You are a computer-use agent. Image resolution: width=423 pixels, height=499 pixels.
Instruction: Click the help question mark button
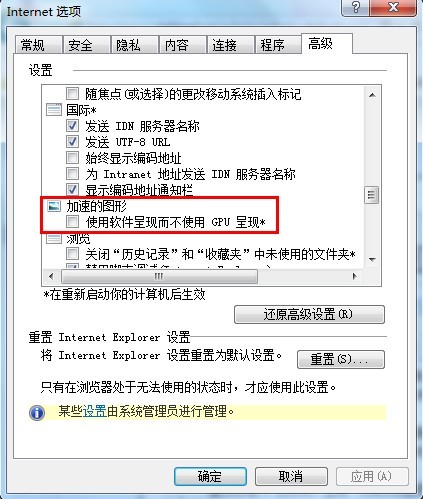[x=356, y=7]
